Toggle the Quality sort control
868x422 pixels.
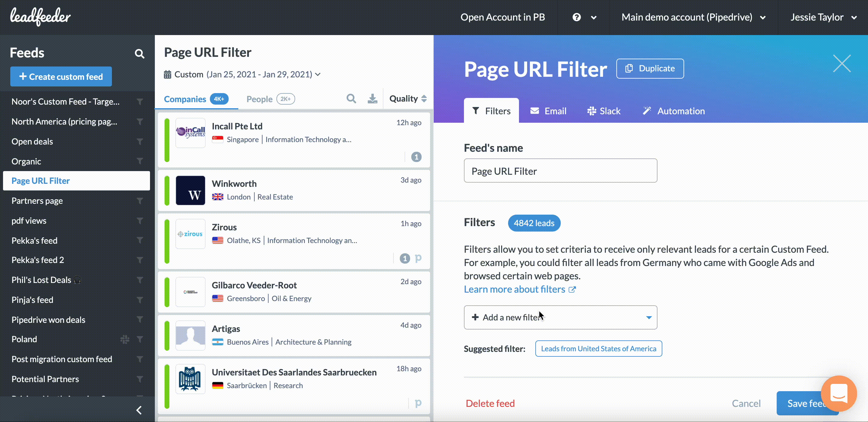click(408, 98)
